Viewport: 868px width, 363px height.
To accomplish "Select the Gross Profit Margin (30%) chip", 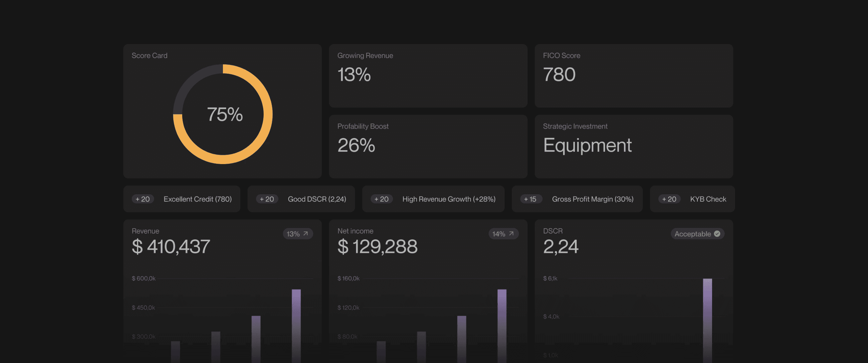I will tap(592, 199).
